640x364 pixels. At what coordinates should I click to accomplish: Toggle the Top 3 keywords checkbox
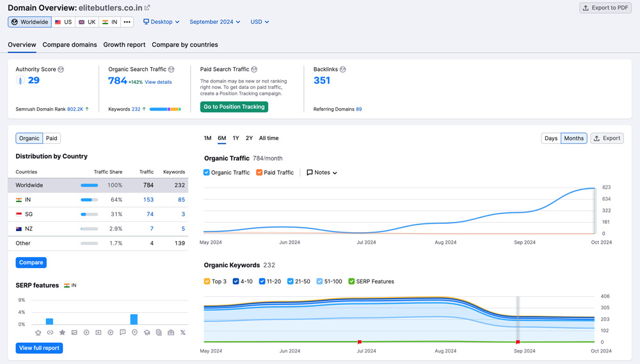(x=207, y=281)
